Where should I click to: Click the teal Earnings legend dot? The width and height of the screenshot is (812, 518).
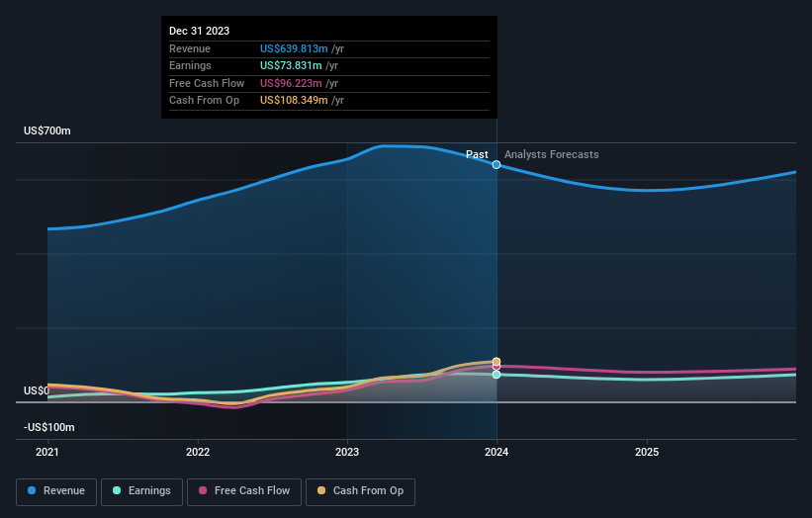(117, 490)
